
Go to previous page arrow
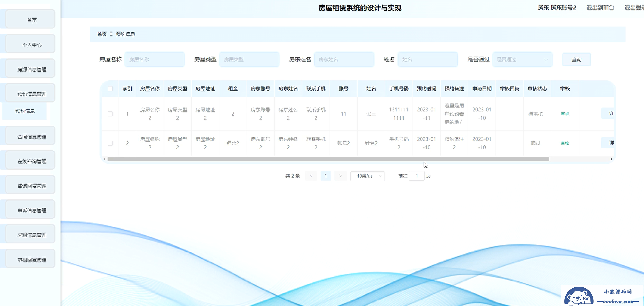pos(311,176)
